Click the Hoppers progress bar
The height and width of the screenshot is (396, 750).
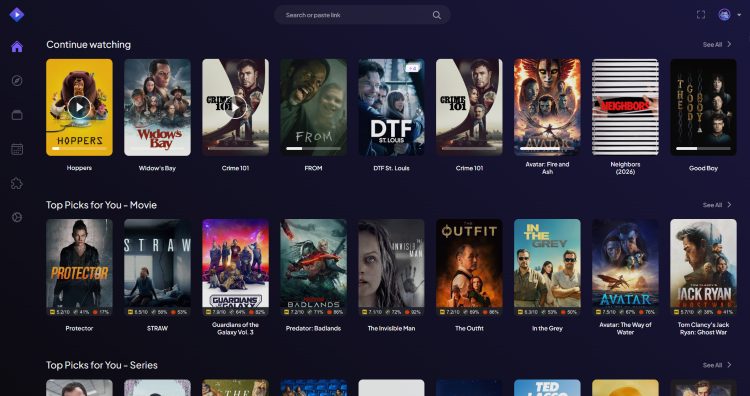point(79,148)
